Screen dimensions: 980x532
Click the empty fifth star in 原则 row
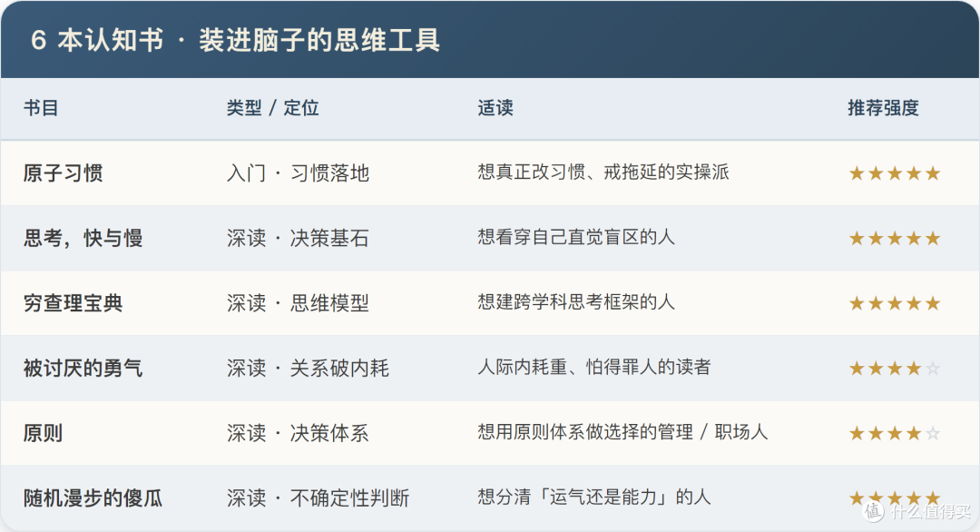pos(933,433)
